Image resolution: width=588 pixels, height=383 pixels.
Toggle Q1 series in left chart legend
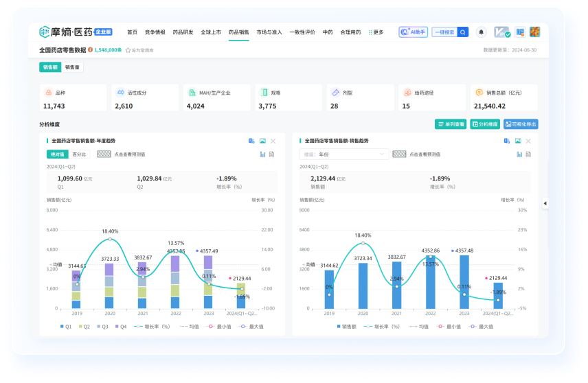tap(66, 327)
